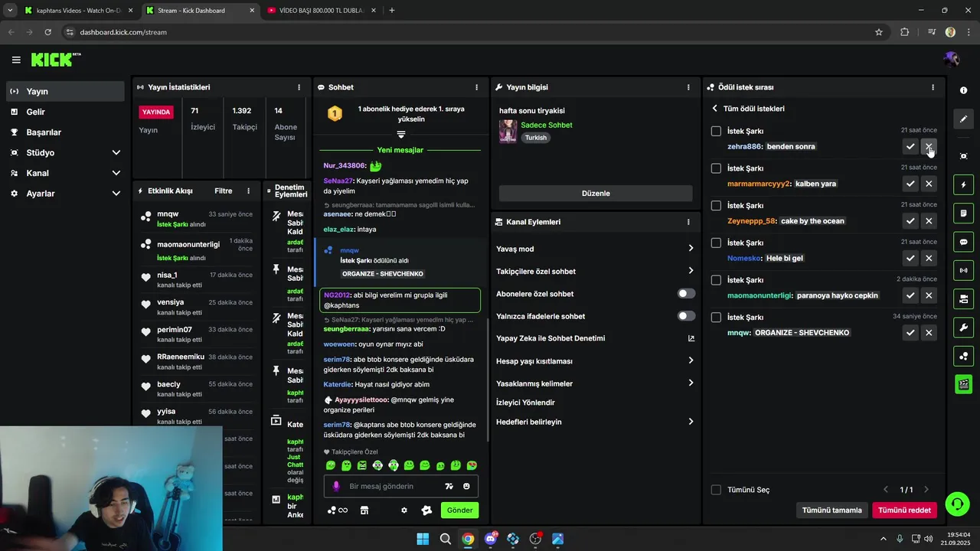Click the broadcast signal icon in right rail
This screenshot has width=980, height=551.
(x=963, y=270)
